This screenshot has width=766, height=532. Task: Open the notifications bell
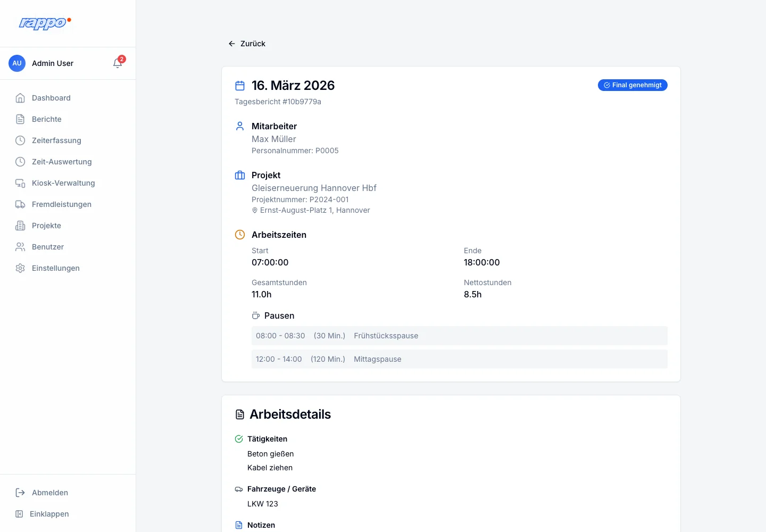(118, 63)
